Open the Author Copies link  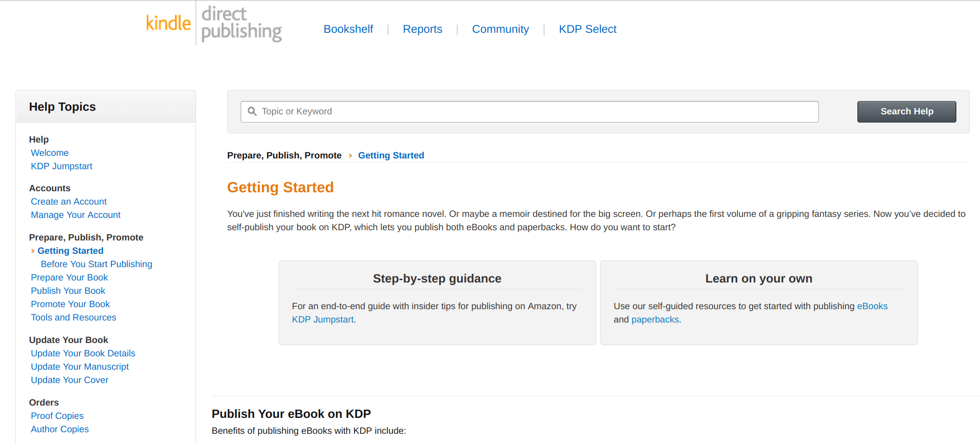tap(60, 429)
